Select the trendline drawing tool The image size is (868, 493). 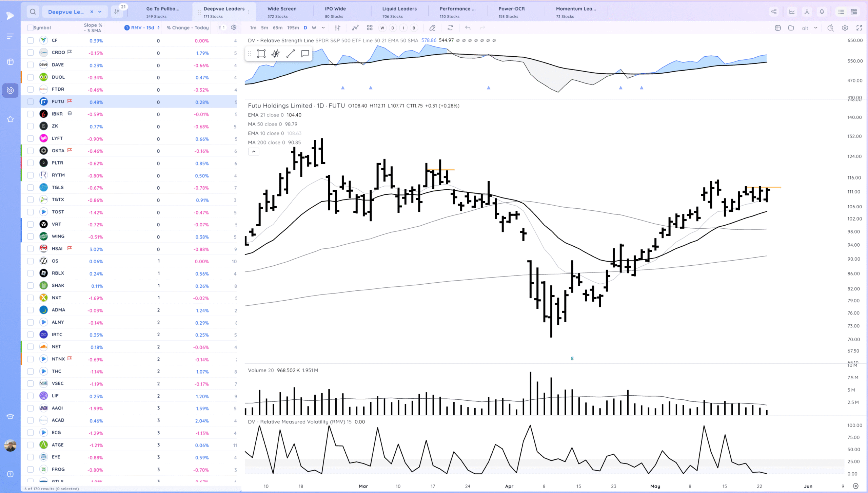290,53
